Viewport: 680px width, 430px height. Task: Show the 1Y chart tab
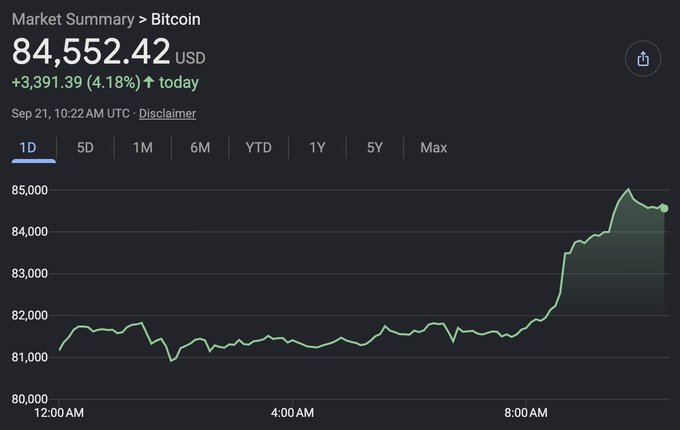317,148
